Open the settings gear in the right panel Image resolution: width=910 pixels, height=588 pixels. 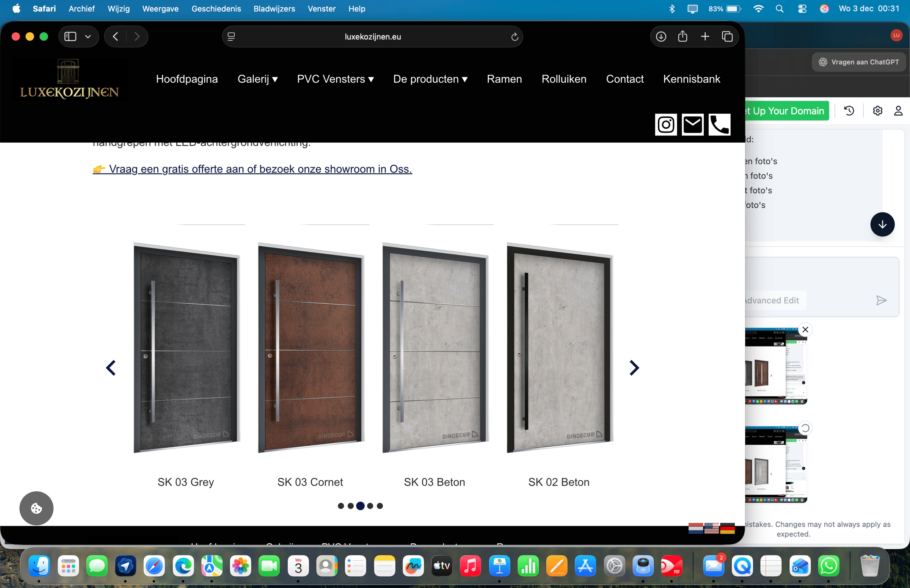pyautogui.click(x=877, y=110)
